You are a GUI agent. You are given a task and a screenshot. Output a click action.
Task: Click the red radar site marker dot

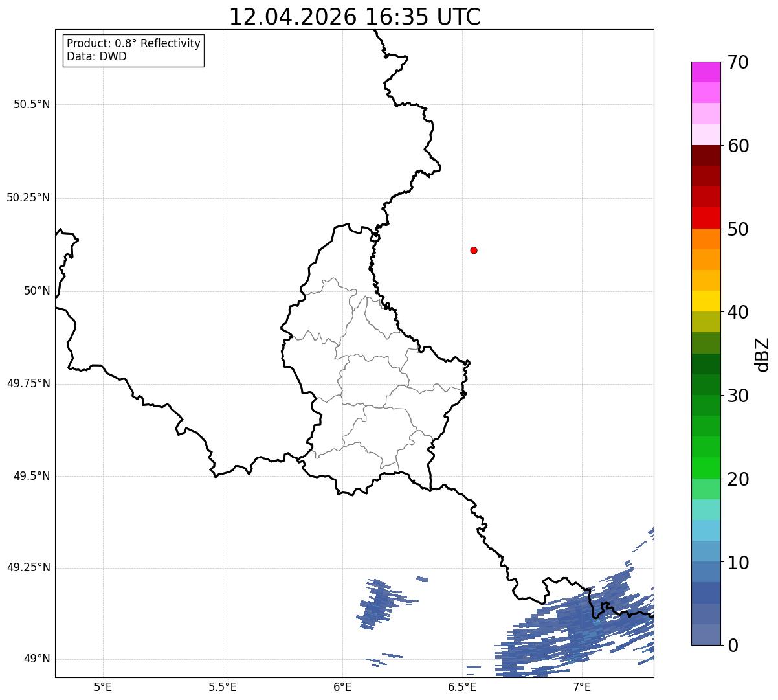(x=474, y=250)
